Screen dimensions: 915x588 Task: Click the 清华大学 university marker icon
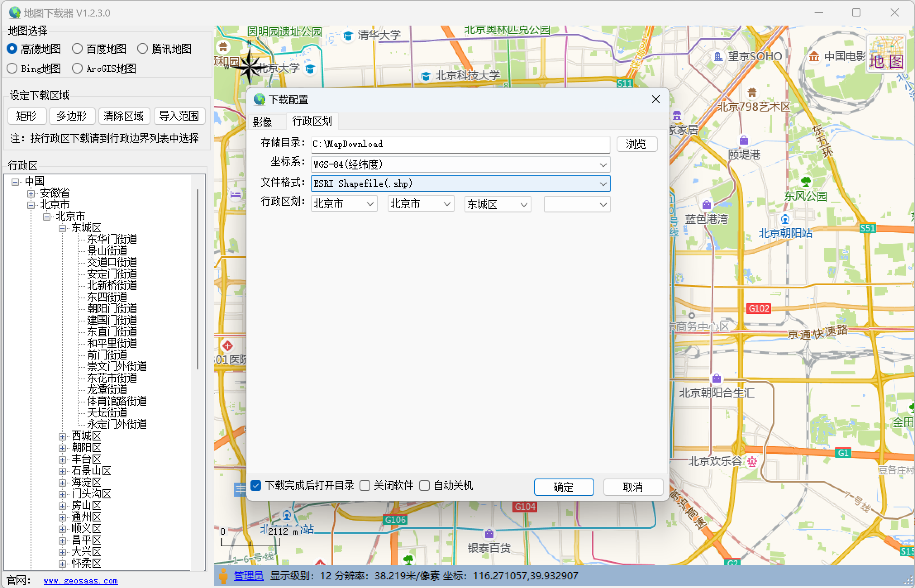348,36
